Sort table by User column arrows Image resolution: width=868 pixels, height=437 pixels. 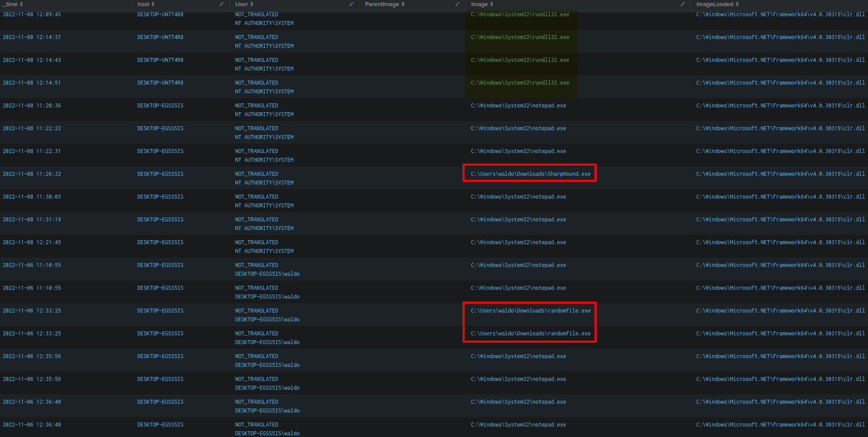pos(251,4)
